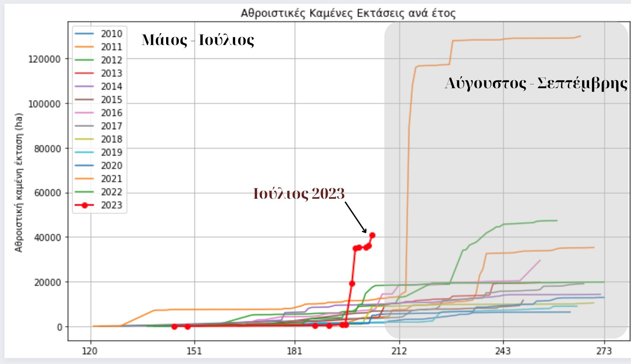Select the 2016 pink legend line
Image resolution: width=631 pixels, height=364 pixels.
(84, 113)
